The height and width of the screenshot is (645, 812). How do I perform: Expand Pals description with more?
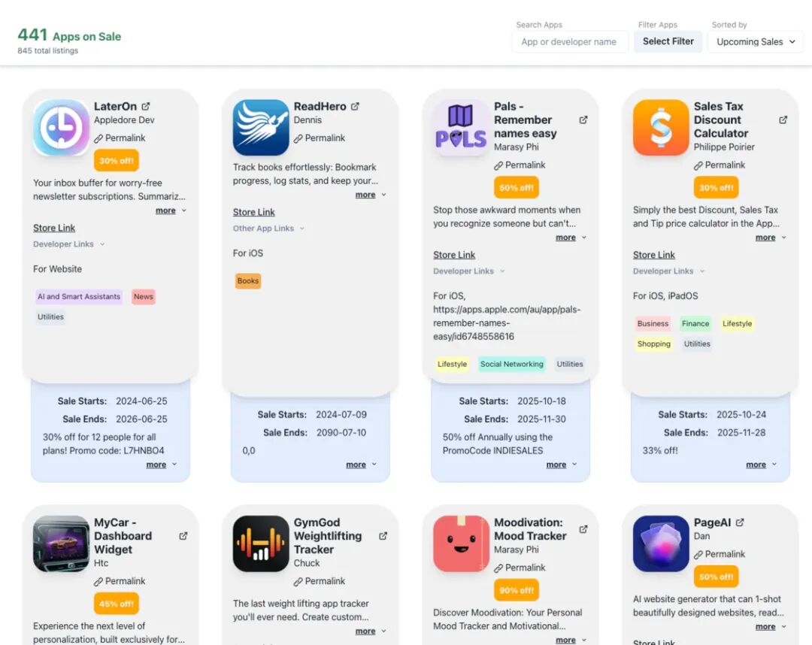571,238
